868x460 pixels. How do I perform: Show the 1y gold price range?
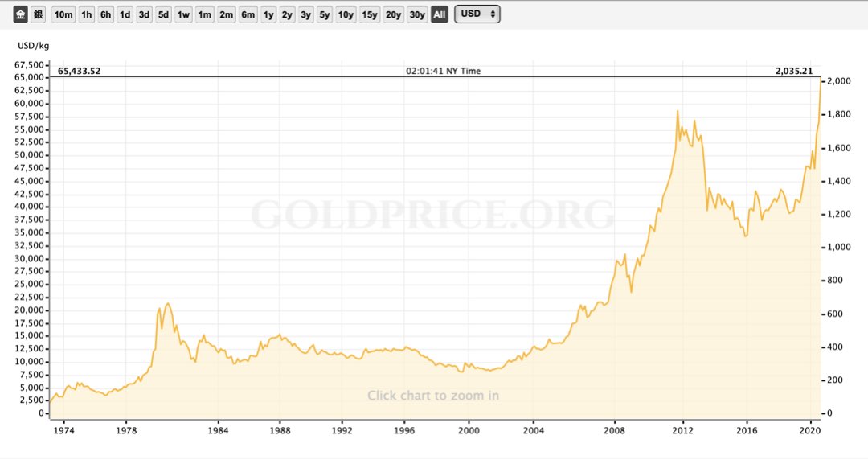[x=268, y=14]
